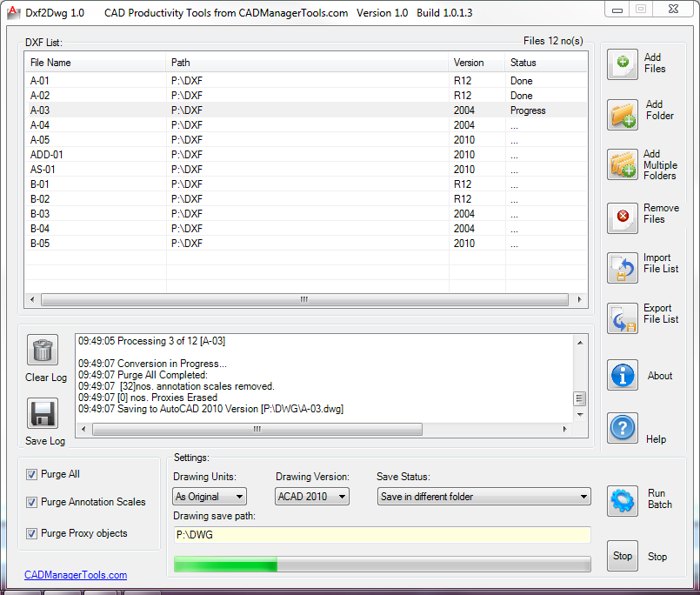Select the B-05 file row
700x595 pixels.
click(x=306, y=244)
